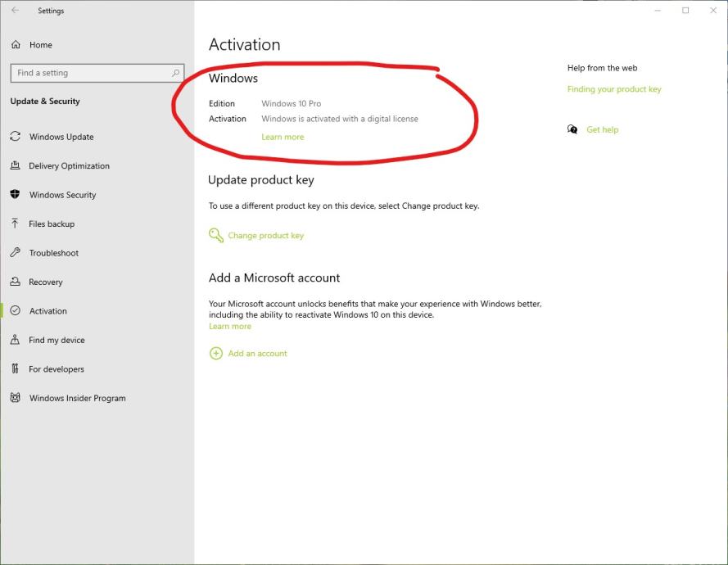The height and width of the screenshot is (565, 728).
Task: Click the Get help link
Action: tap(603, 129)
